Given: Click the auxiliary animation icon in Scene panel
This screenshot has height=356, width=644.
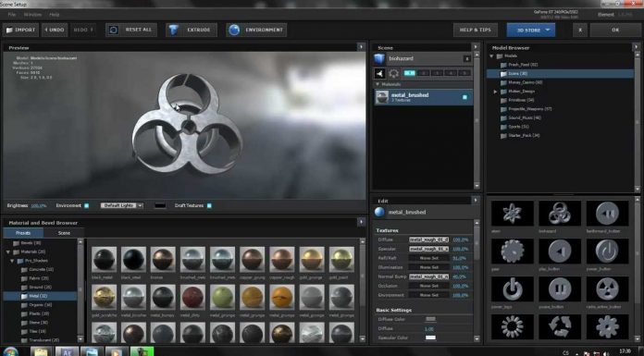Looking at the screenshot, I should (379, 73).
